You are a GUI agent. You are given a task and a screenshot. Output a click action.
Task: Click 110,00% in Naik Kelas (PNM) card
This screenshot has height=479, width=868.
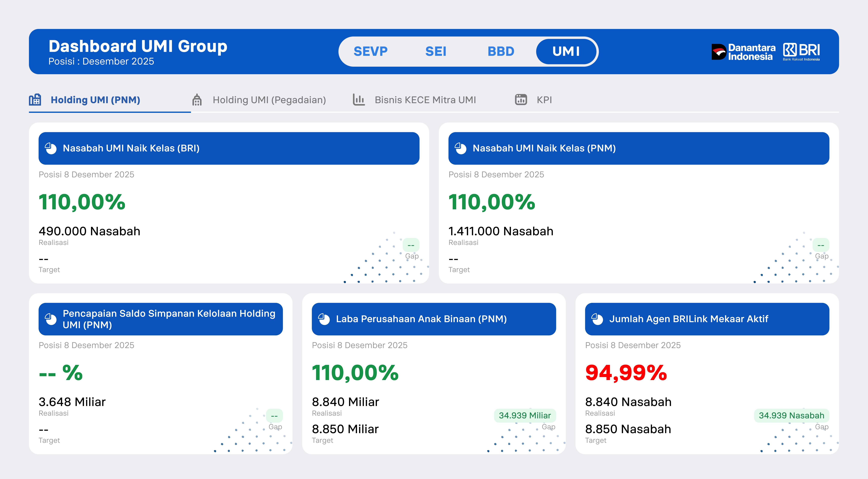coord(492,202)
